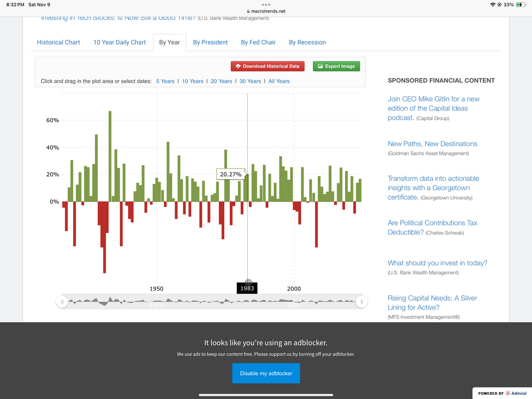The height and width of the screenshot is (399, 532).
Task: Click the deepest red bar in chart
Action: [x=105, y=237]
